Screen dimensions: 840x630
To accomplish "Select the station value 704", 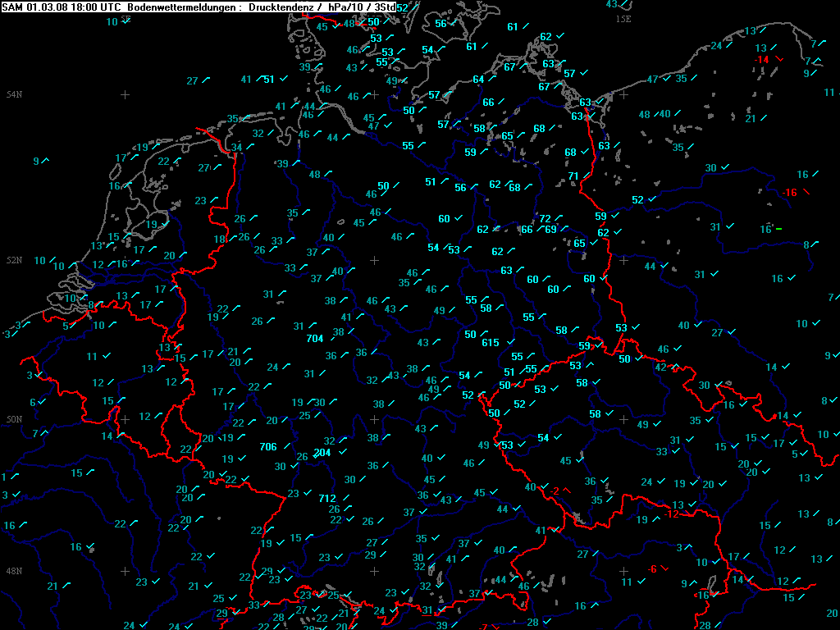I will tap(315, 338).
